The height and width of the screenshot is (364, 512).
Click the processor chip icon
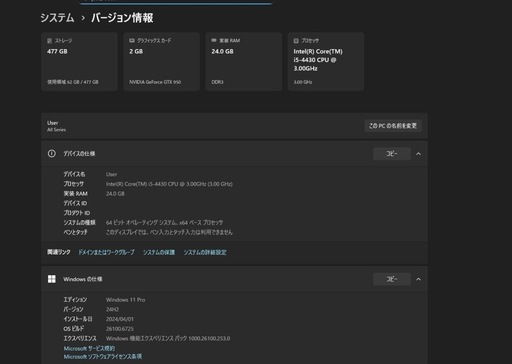tap(296, 40)
